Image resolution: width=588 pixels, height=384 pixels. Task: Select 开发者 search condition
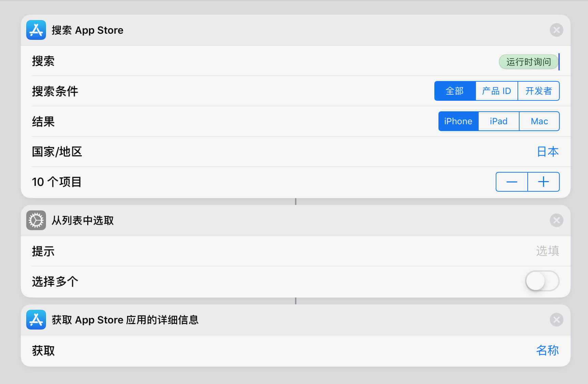(539, 91)
